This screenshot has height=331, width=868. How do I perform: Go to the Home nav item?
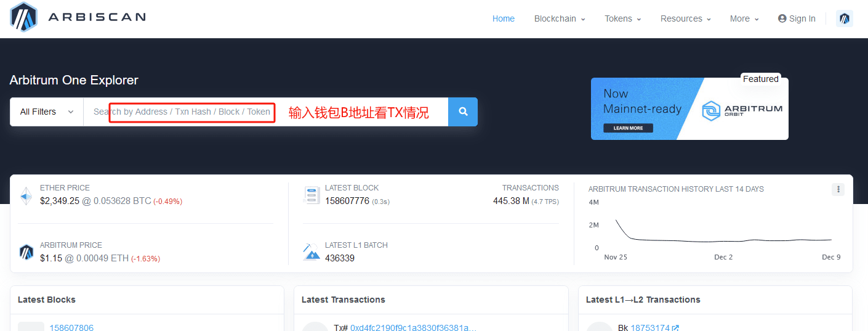click(x=504, y=18)
